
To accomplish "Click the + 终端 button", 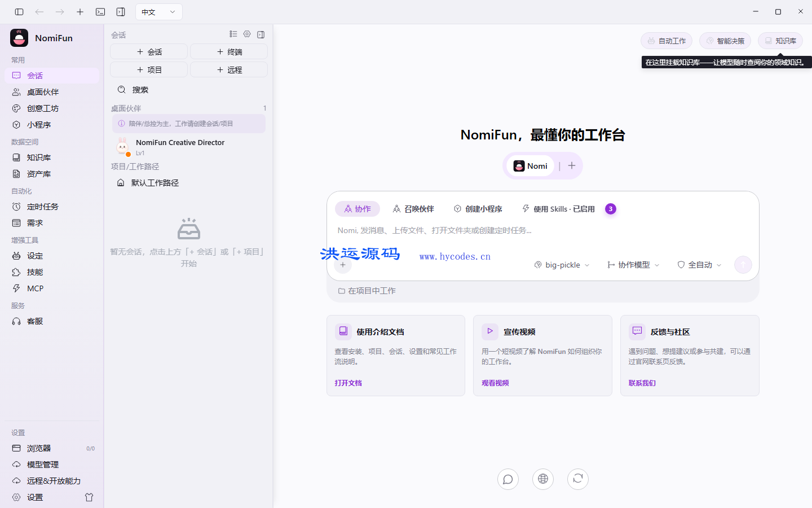I will click(229, 51).
